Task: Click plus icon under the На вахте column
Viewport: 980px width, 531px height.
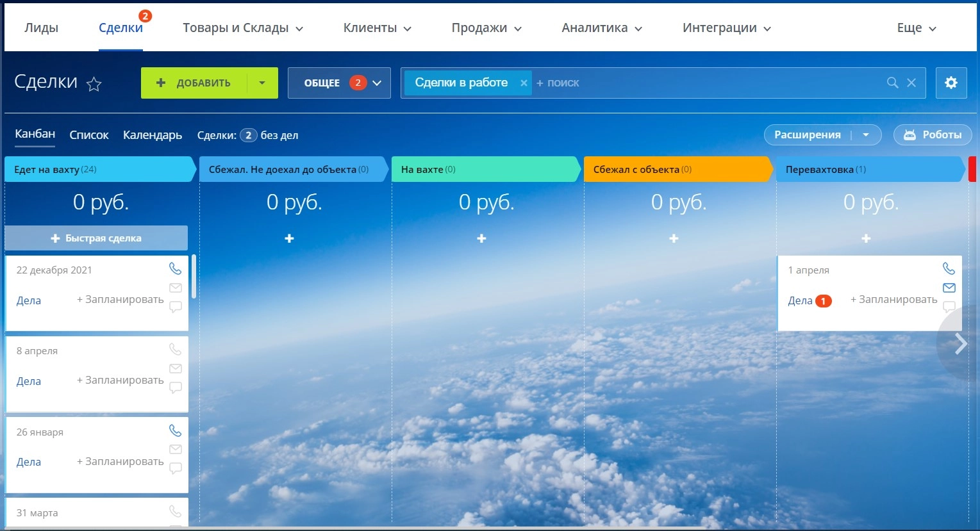Action: (x=481, y=238)
